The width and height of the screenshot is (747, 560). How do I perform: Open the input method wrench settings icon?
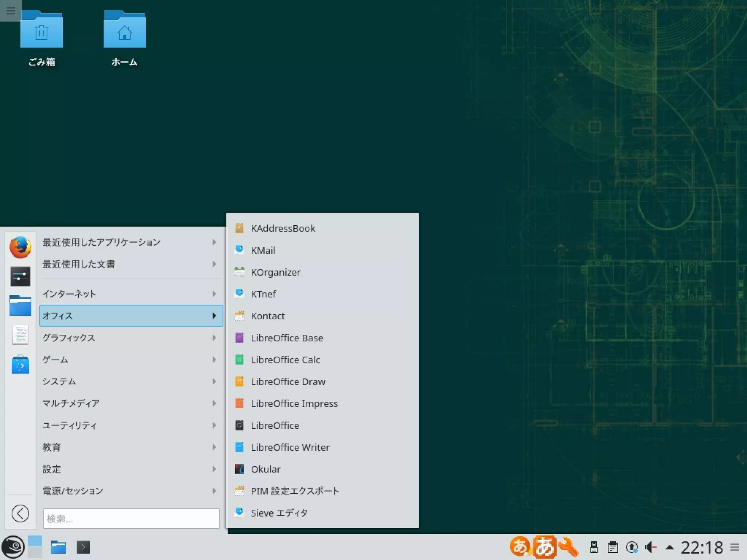[x=568, y=547]
